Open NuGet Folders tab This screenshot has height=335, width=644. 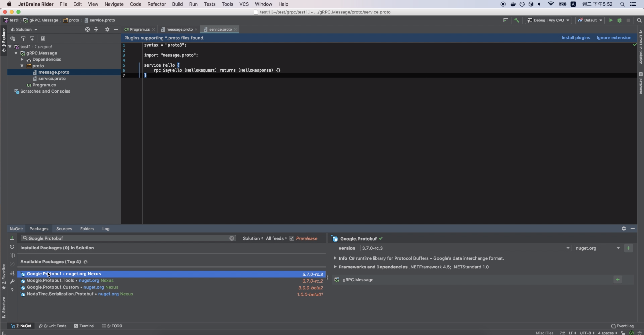coord(87,229)
